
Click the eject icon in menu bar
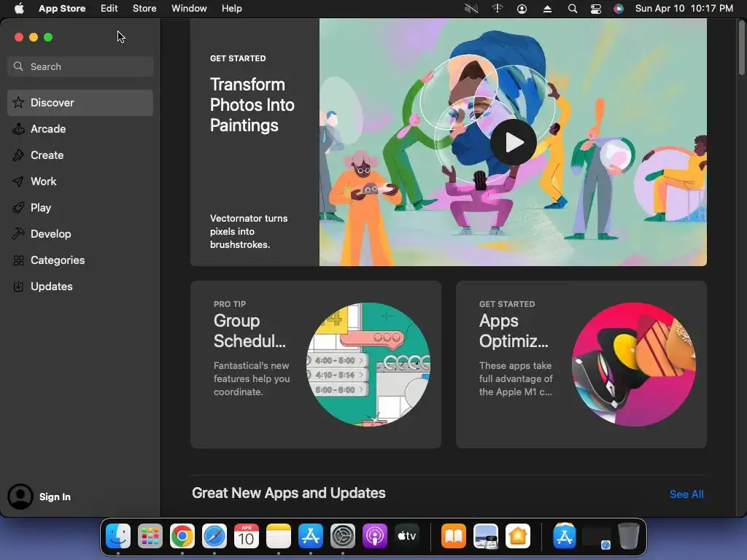click(x=547, y=9)
